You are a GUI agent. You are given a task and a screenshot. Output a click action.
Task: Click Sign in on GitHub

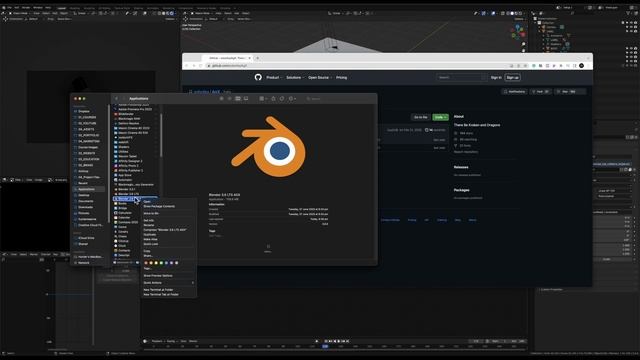coord(496,77)
